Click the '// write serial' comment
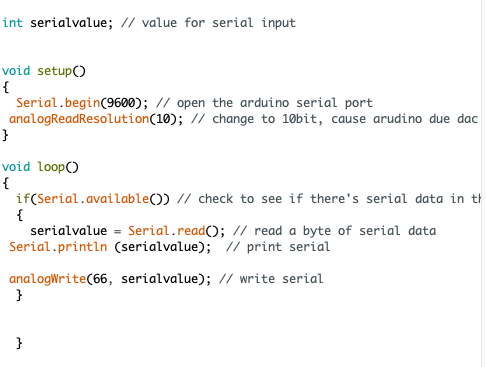This screenshot has width=486, height=367. pyautogui.click(x=271, y=279)
